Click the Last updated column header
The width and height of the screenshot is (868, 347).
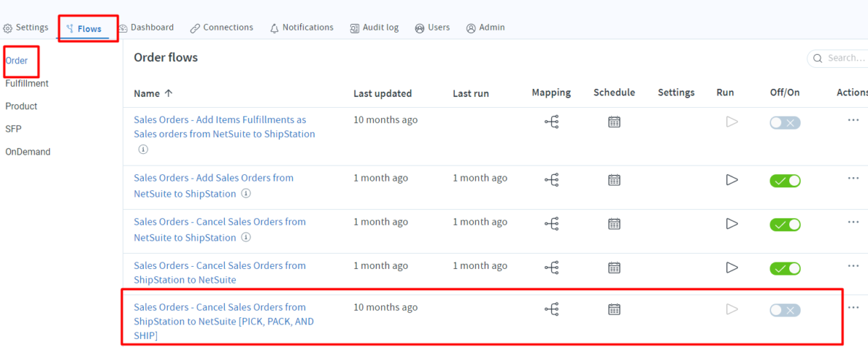point(383,93)
